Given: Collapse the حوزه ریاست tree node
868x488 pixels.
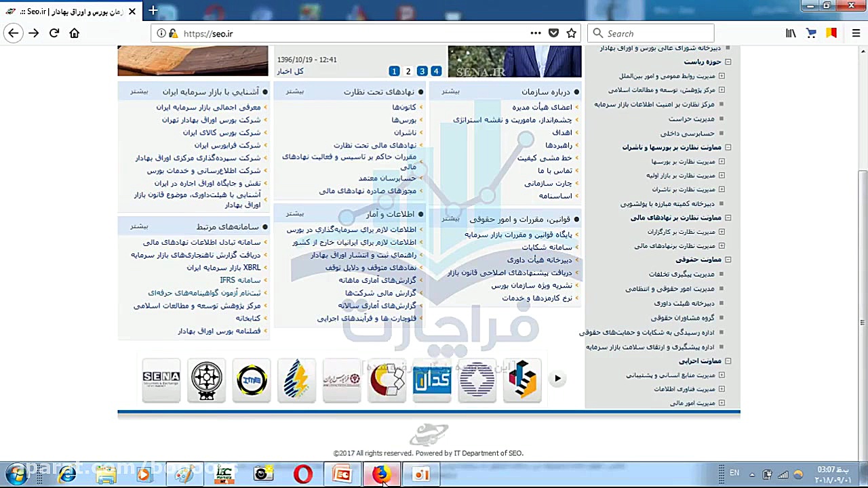Looking at the screenshot, I should coord(728,62).
